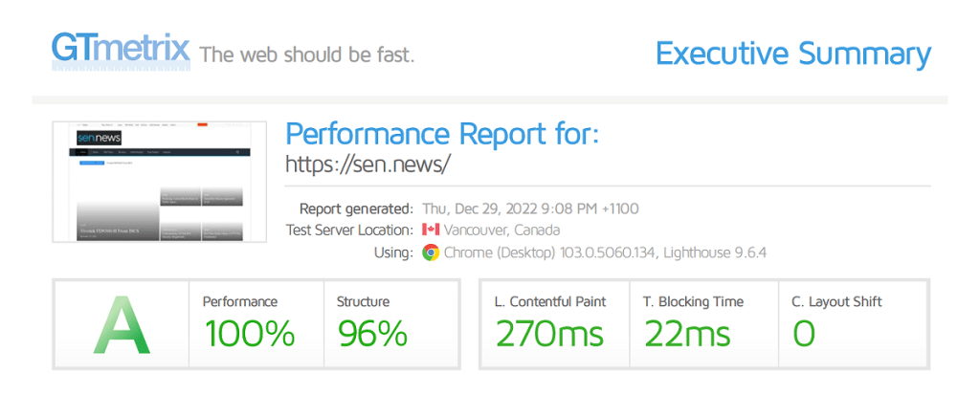The width and height of the screenshot is (980, 417).
Task: Click the large green A grade
Action: 122,324
